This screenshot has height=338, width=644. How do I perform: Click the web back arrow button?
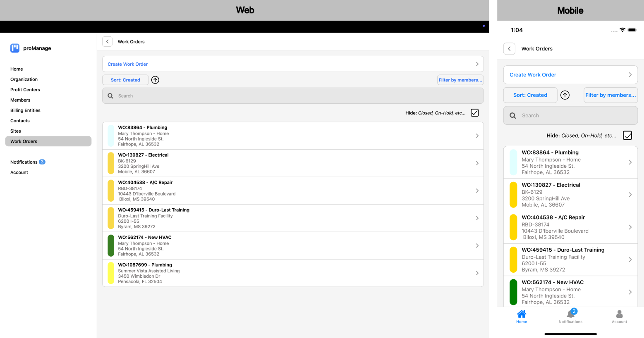tap(107, 42)
